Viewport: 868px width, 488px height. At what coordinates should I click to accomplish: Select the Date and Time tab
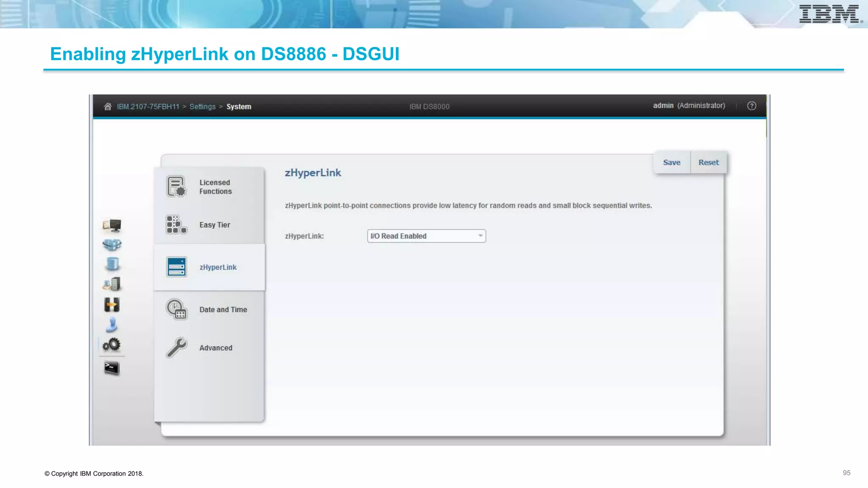(209, 310)
